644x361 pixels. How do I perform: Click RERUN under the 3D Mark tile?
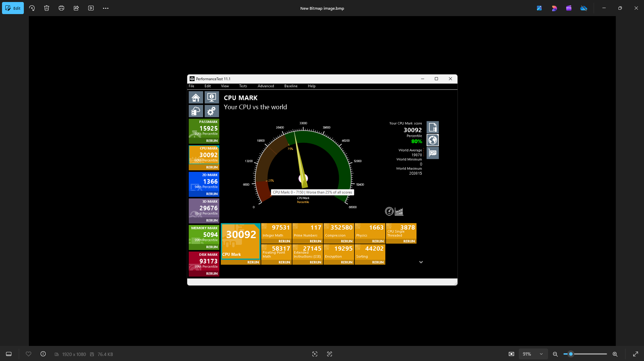(x=211, y=220)
